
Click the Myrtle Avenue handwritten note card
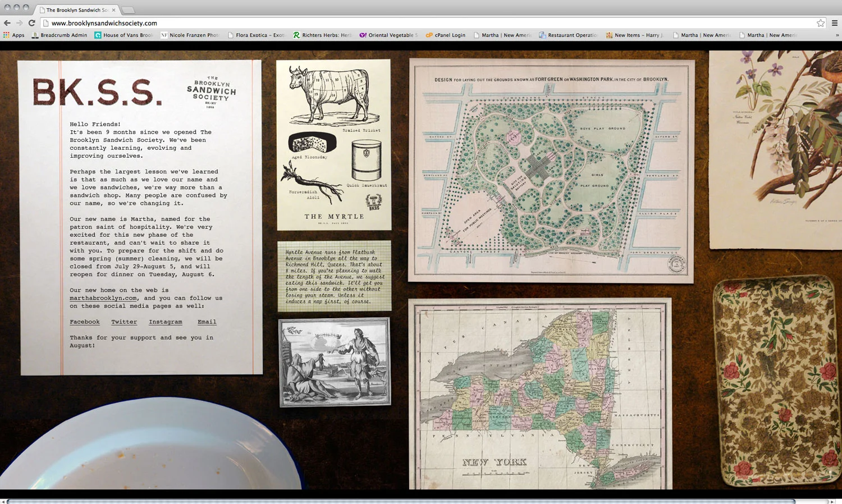(x=334, y=276)
